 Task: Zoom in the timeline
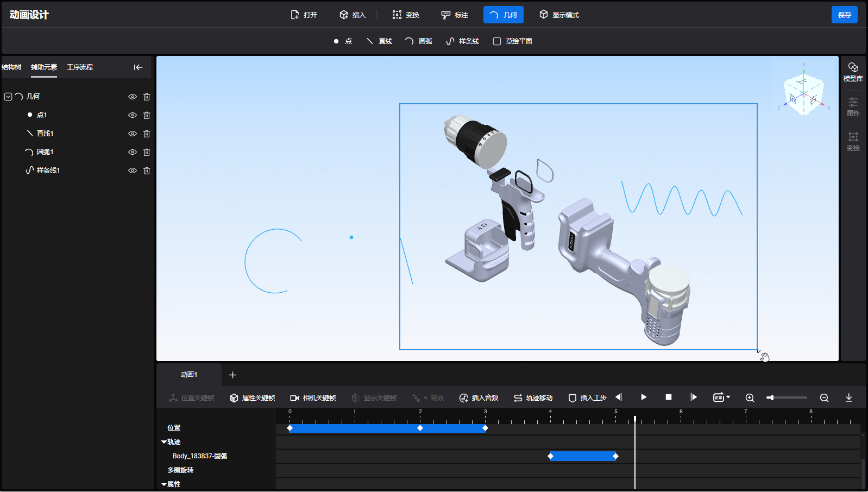tap(750, 398)
